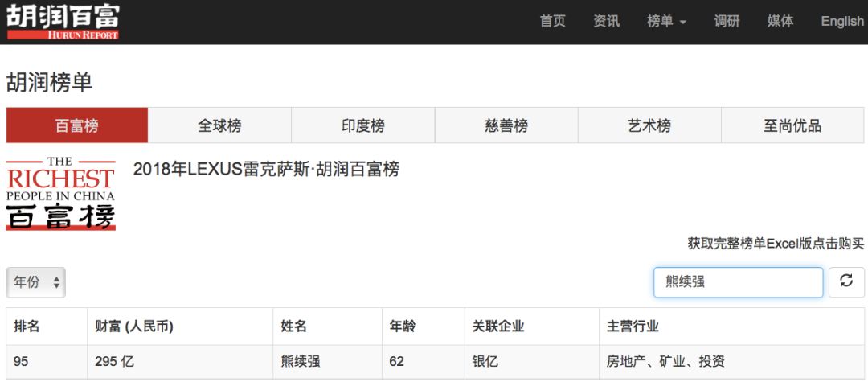The width and height of the screenshot is (868, 382).
Task: Click the 财富 (人民币) column header
Action: point(134,326)
